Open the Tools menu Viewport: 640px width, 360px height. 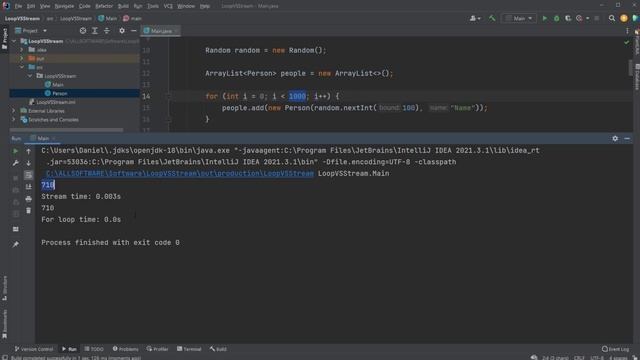(153, 6)
